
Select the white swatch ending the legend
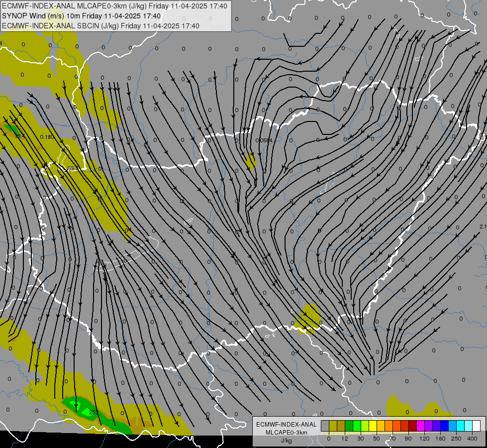tap(477, 426)
